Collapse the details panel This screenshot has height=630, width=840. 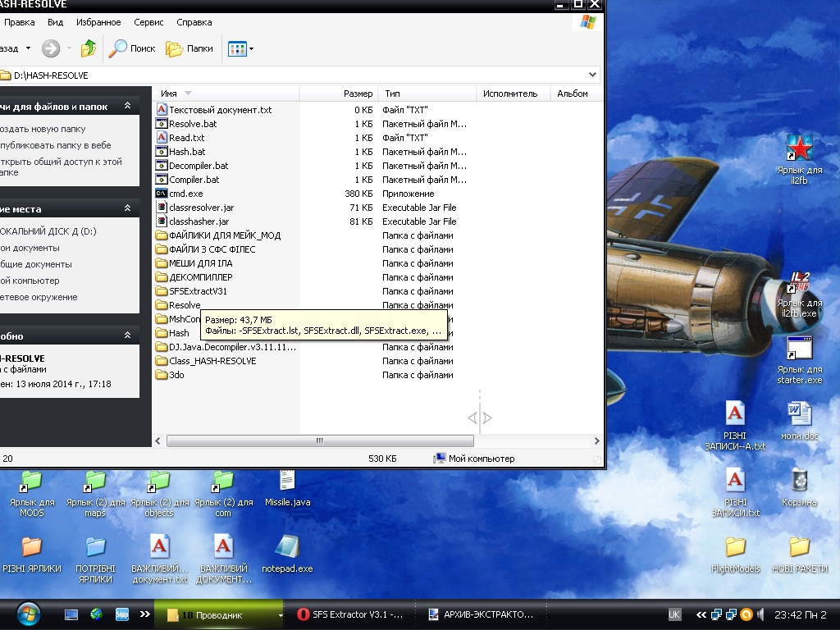[127, 336]
